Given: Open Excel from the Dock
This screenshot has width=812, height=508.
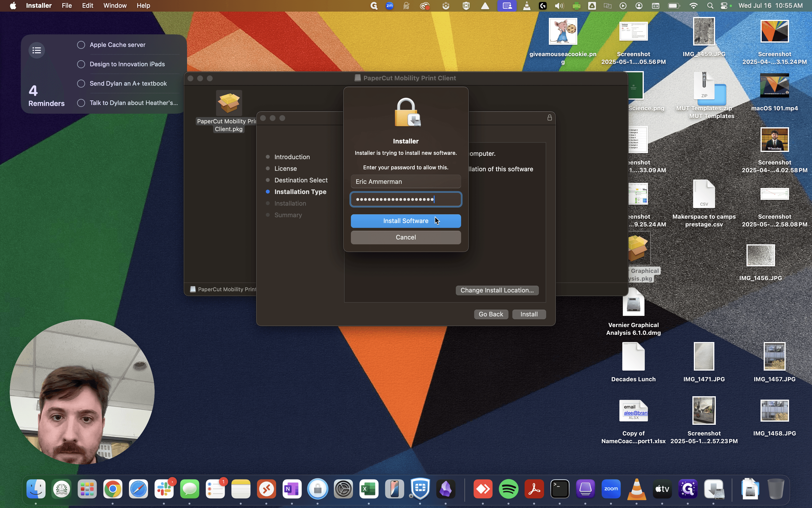Looking at the screenshot, I should 369,489.
